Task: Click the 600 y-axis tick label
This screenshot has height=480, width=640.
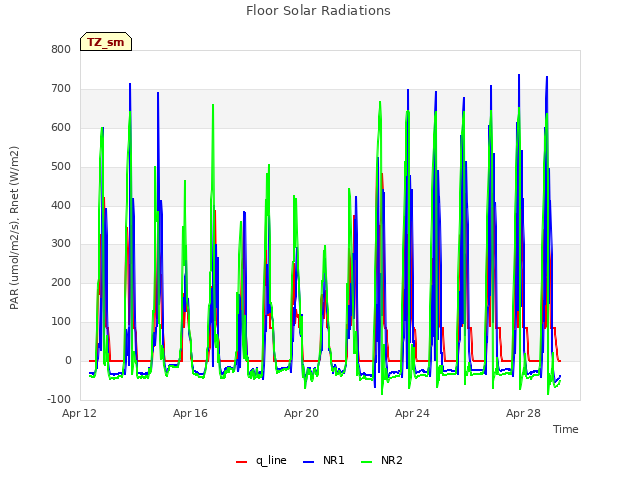Action: click(x=61, y=127)
